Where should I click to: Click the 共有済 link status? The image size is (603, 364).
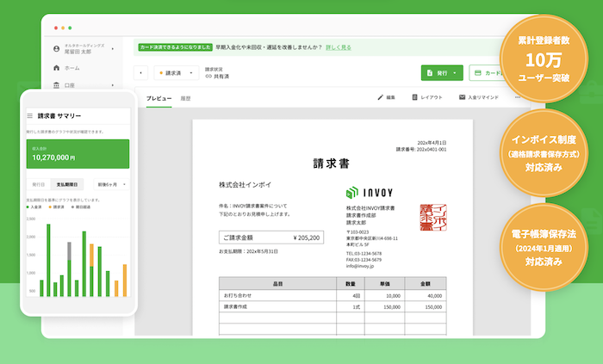tap(217, 77)
